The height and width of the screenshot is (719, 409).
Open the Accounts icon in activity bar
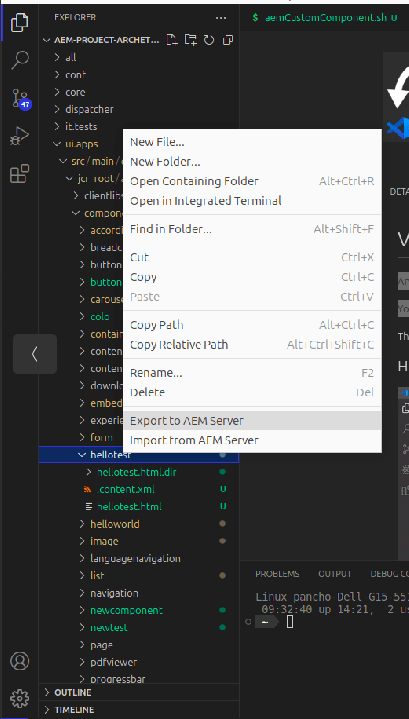[19, 661]
